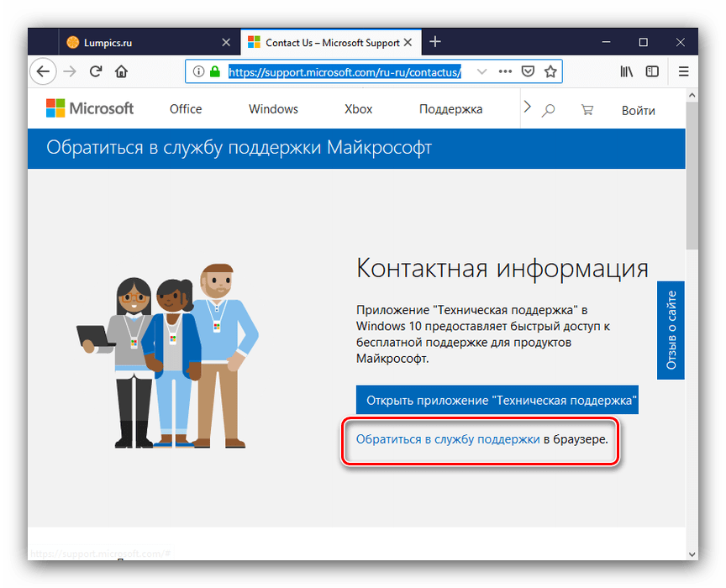This screenshot has height=588, width=726.
Task: Open the Office navigation menu item
Action: coord(186,109)
